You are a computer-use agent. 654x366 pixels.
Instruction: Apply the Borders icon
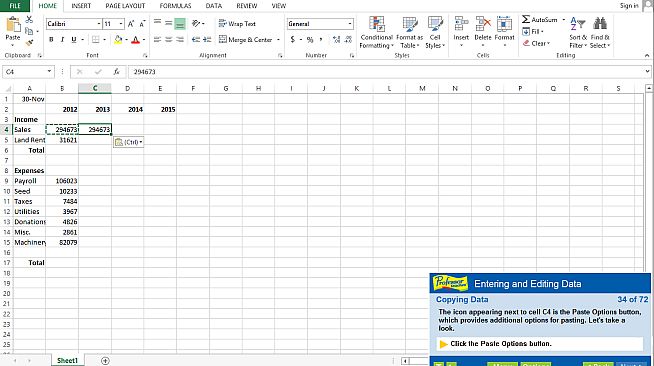click(x=96, y=40)
